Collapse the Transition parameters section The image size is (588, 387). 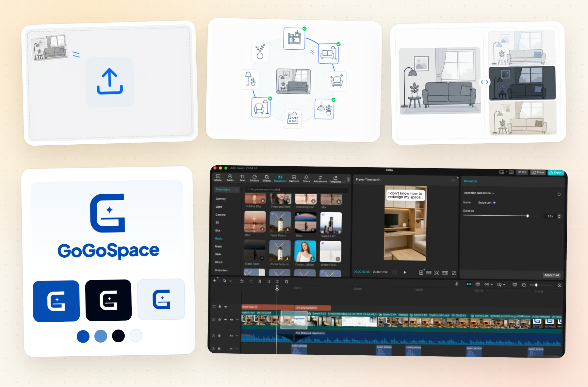(493, 193)
